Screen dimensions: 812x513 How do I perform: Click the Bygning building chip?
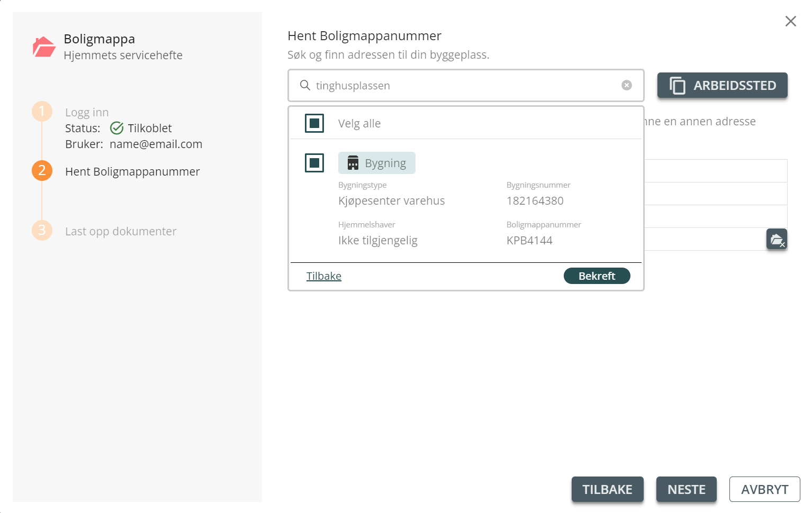(x=377, y=163)
